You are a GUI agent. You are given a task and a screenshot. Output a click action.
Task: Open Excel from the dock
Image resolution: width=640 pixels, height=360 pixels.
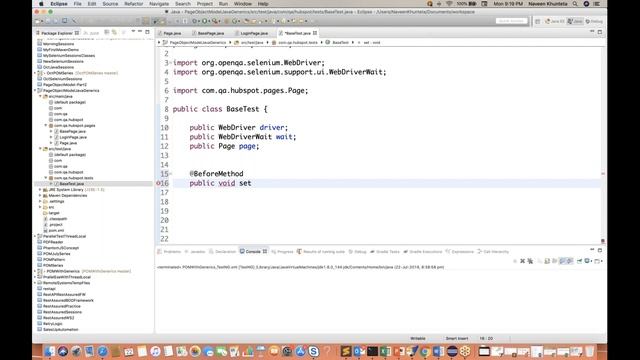point(385,351)
